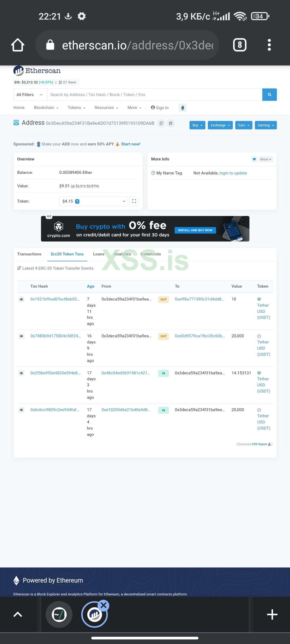Image resolution: width=290 pixels, height=644 pixels.
Task: Toggle eye for txn 0x7480b9d175804c58f24
Action: 21,336
